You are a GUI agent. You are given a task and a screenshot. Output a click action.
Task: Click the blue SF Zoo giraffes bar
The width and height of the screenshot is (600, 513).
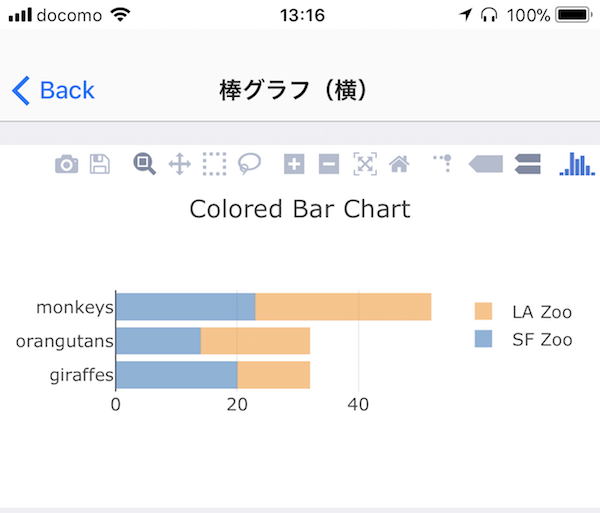coord(176,375)
